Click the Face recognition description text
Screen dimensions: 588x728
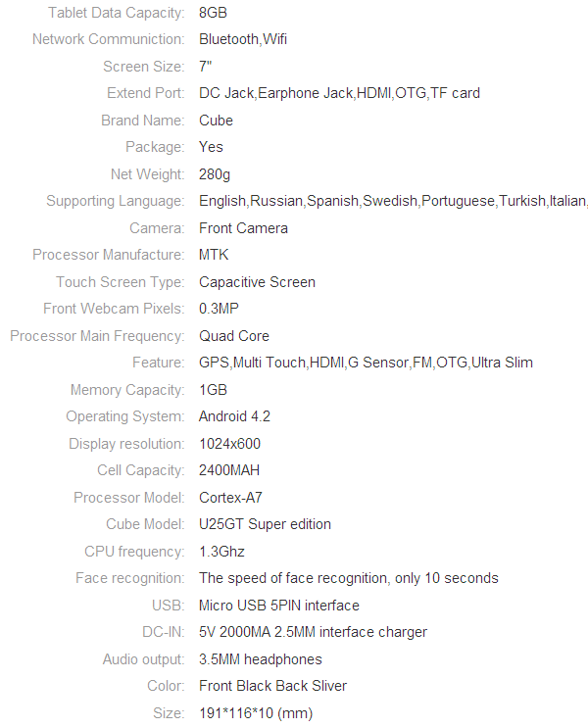349,577
